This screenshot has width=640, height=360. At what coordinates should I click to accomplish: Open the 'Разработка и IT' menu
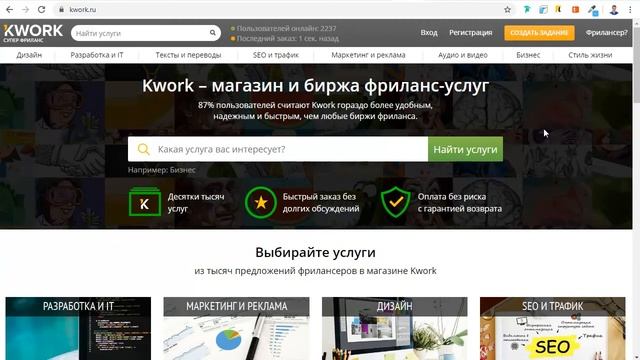point(97,55)
